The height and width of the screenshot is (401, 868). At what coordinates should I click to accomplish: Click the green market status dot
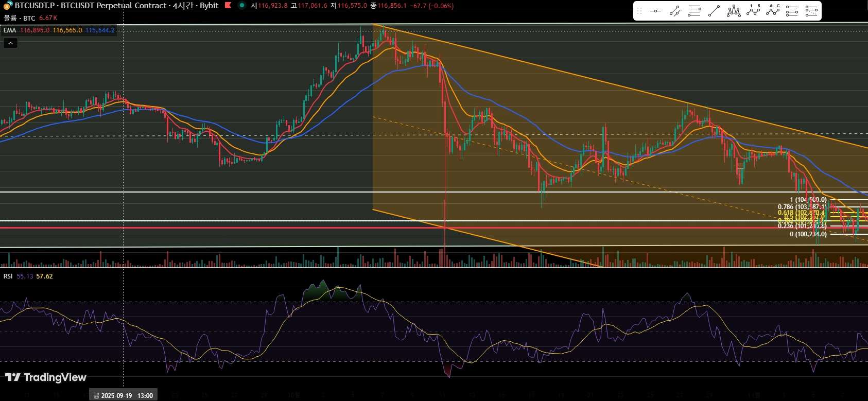coord(241,6)
